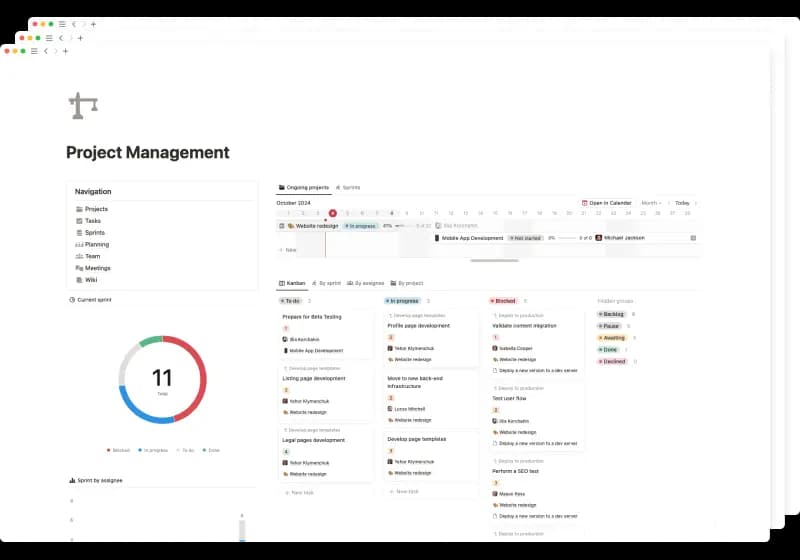The height and width of the screenshot is (560, 800).
Task: Show the hidden Backlog group
Action: tap(611, 314)
